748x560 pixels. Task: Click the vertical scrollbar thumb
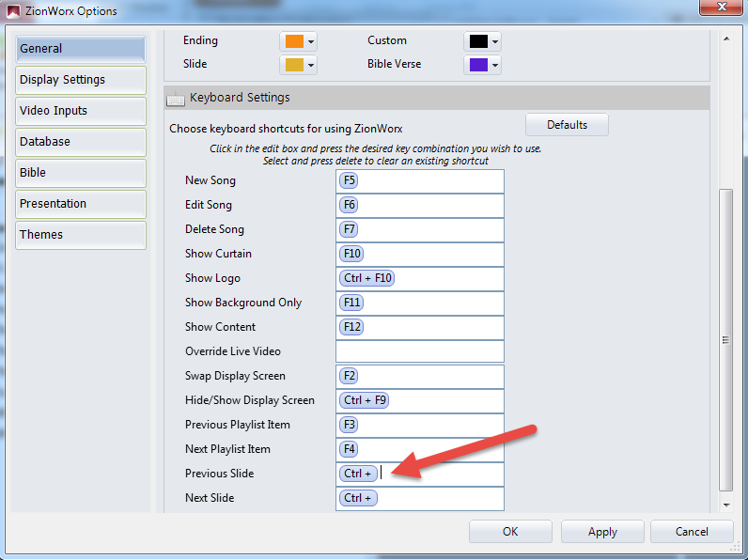click(726, 339)
